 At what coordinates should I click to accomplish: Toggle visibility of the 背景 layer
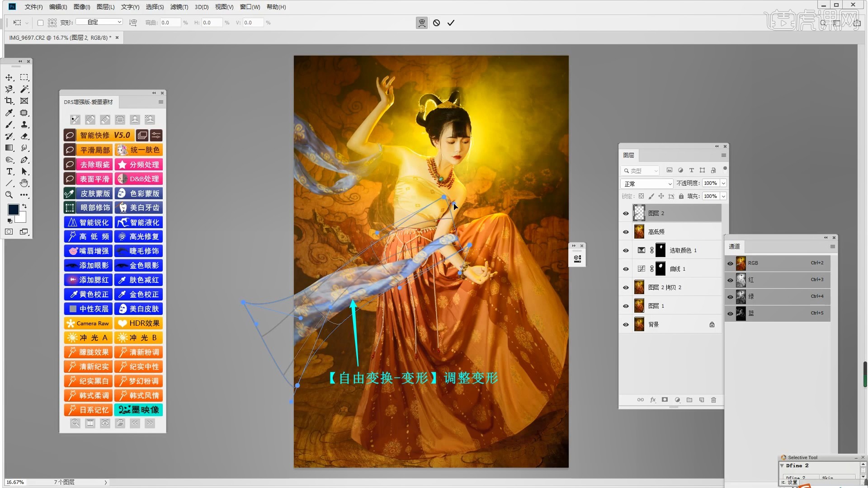click(626, 324)
